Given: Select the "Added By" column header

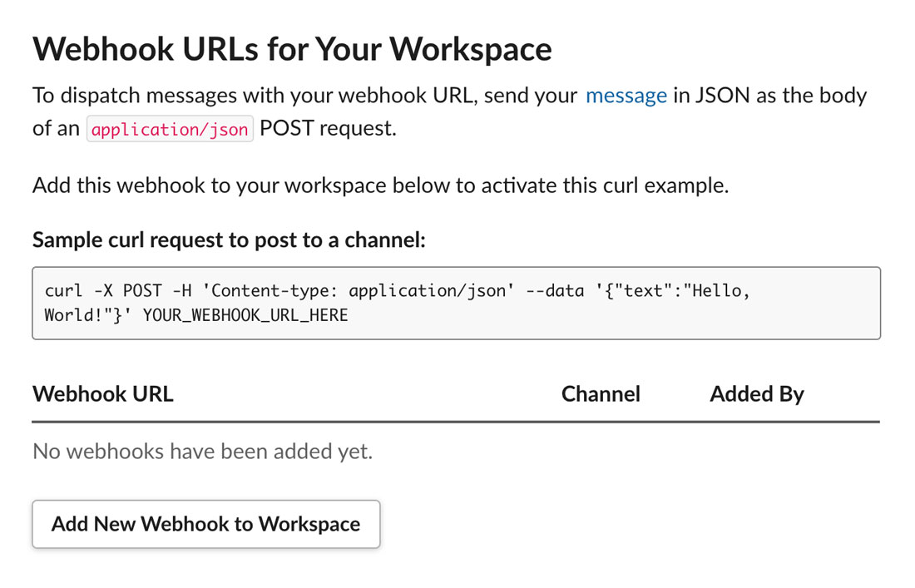Looking at the screenshot, I should click(756, 393).
